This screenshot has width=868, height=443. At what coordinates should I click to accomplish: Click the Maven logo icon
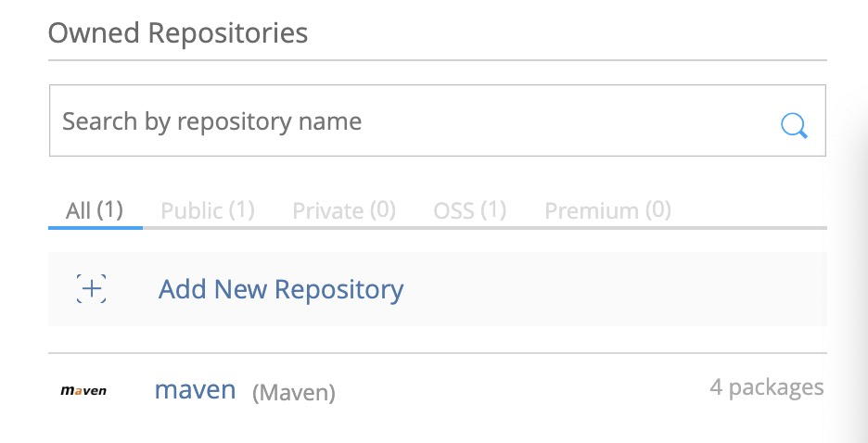tap(83, 391)
